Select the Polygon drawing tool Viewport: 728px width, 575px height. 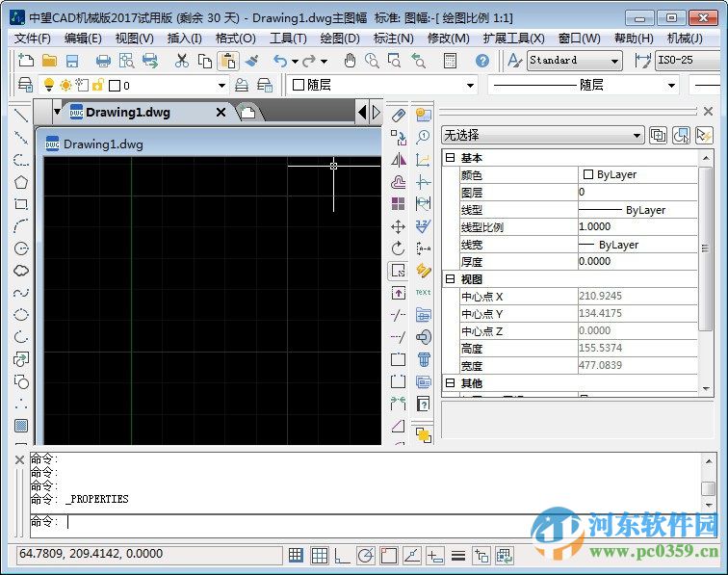21,182
